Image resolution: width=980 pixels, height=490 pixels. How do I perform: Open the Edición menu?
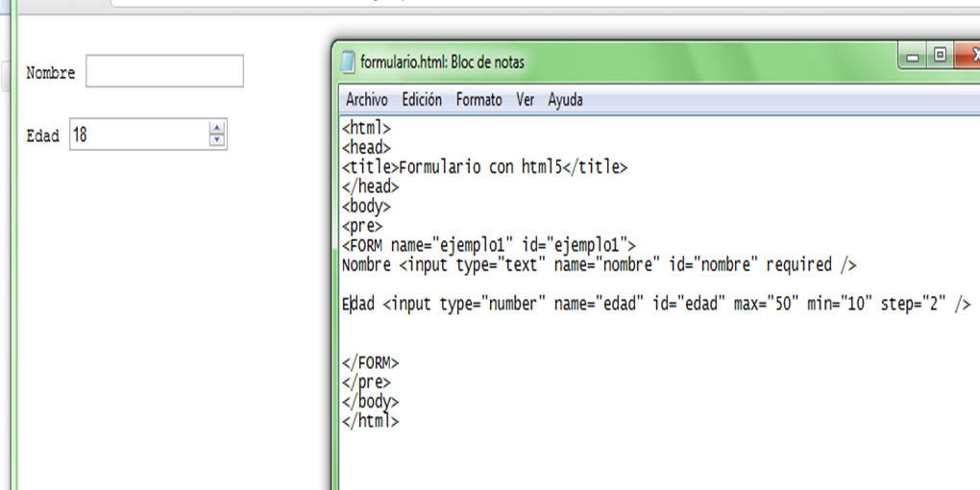coord(422,100)
